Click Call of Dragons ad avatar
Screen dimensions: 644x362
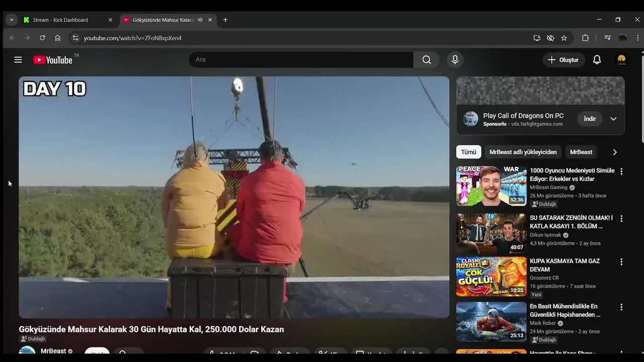(471, 119)
